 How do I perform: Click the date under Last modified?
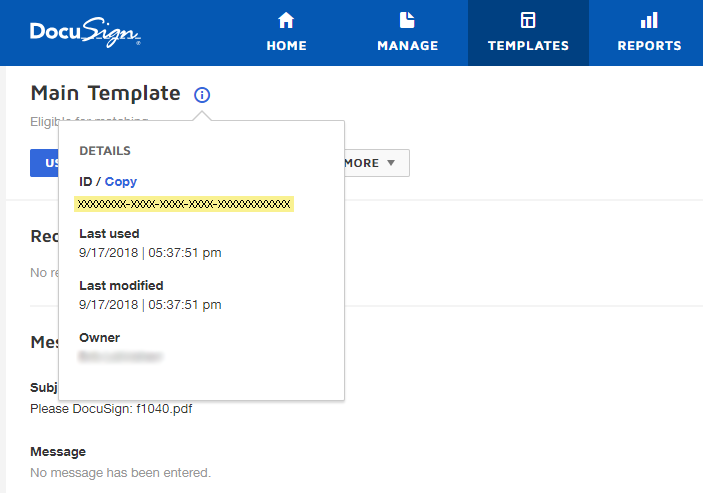(x=150, y=305)
